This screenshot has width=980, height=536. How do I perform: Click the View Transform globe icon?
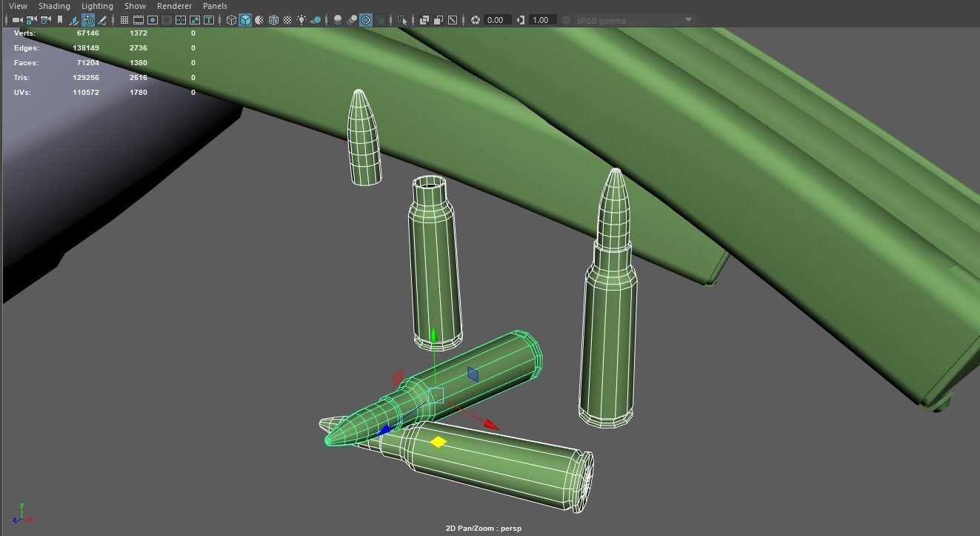565,20
